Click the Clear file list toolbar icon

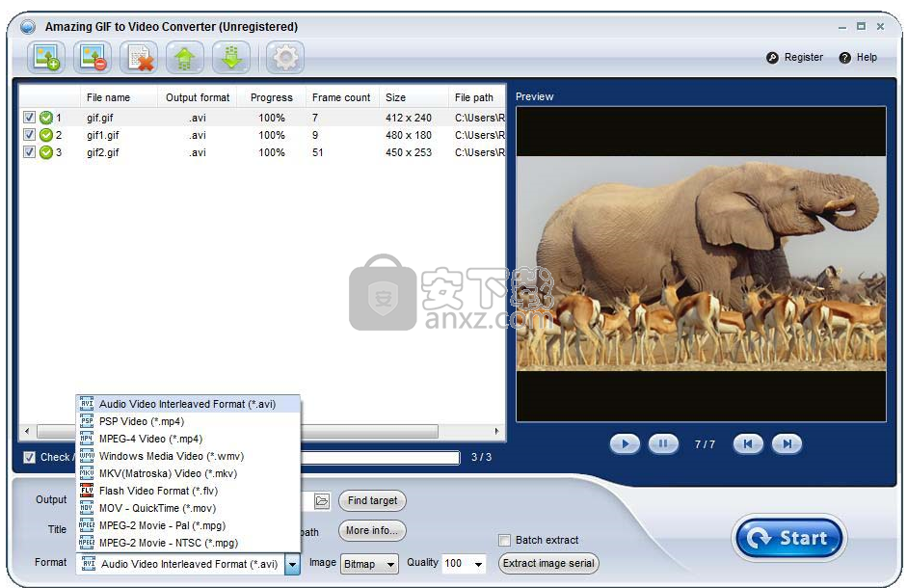click(139, 58)
